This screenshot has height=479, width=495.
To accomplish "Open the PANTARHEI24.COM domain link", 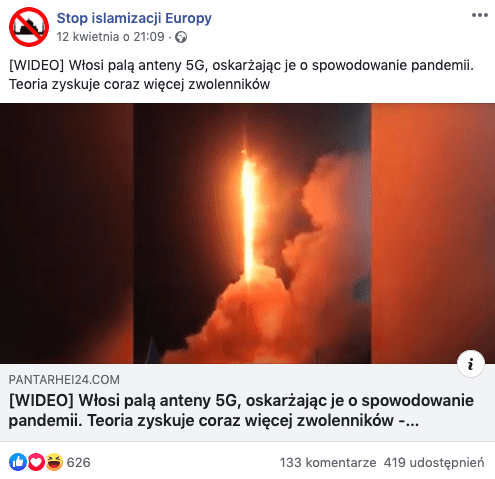I will tap(64, 380).
